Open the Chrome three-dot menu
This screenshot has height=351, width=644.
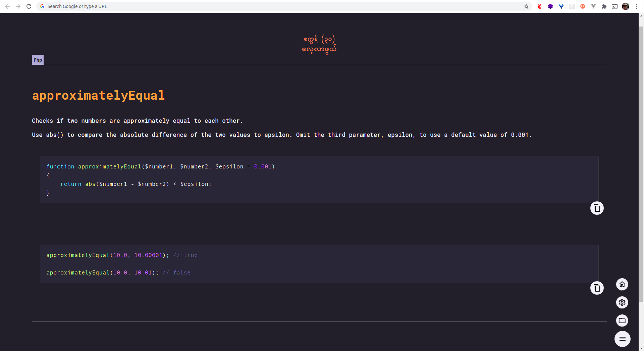click(636, 6)
